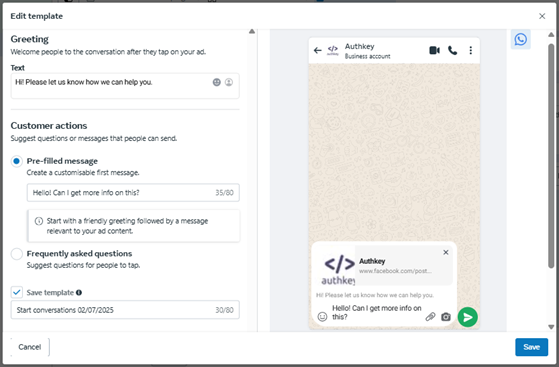Click the camera icon in composer
The width and height of the screenshot is (559, 367).
(x=446, y=317)
